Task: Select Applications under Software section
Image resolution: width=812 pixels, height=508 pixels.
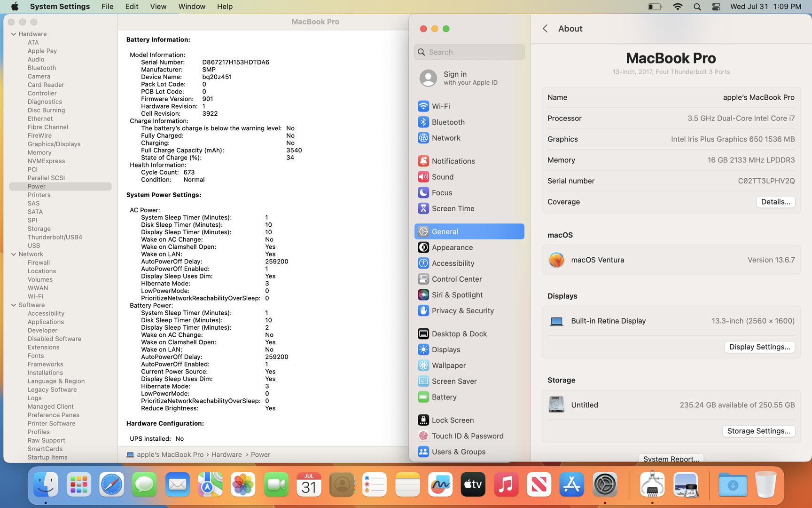Action: point(46,322)
